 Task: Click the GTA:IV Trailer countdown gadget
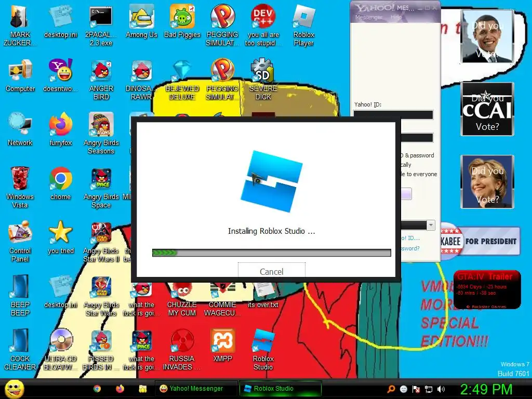pyautogui.click(x=487, y=289)
